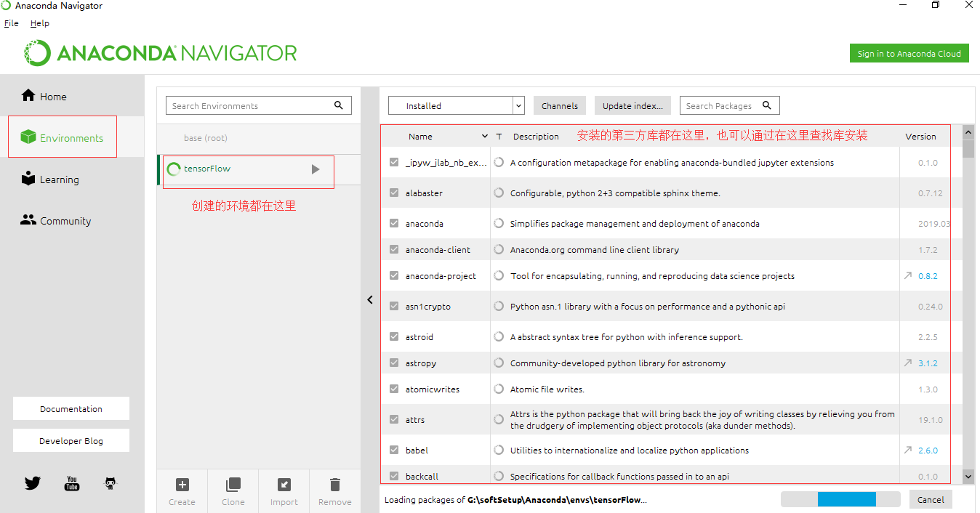980x513 pixels.
Task: Click the Channels button
Action: pyautogui.click(x=560, y=105)
